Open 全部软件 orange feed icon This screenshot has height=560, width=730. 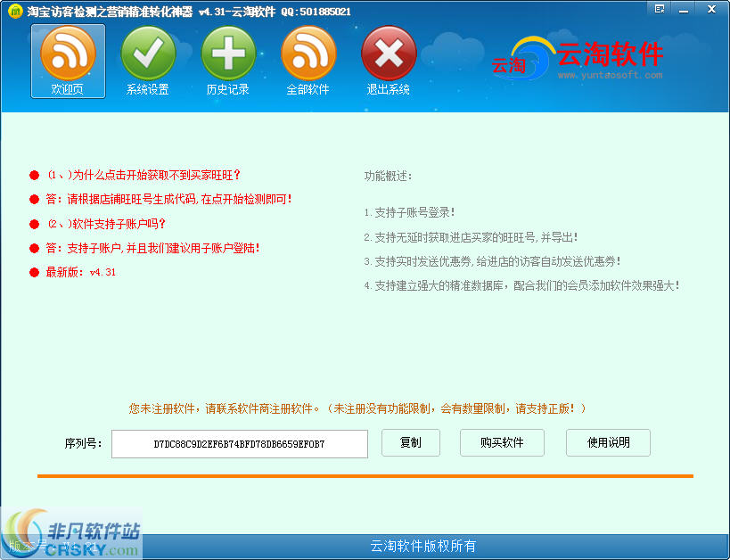pyautogui.click(x=308, y=61)
